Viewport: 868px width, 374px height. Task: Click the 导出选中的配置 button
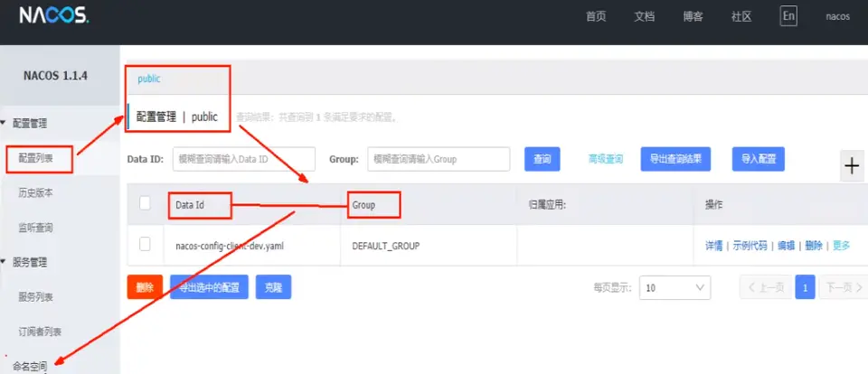coord(209,287)
